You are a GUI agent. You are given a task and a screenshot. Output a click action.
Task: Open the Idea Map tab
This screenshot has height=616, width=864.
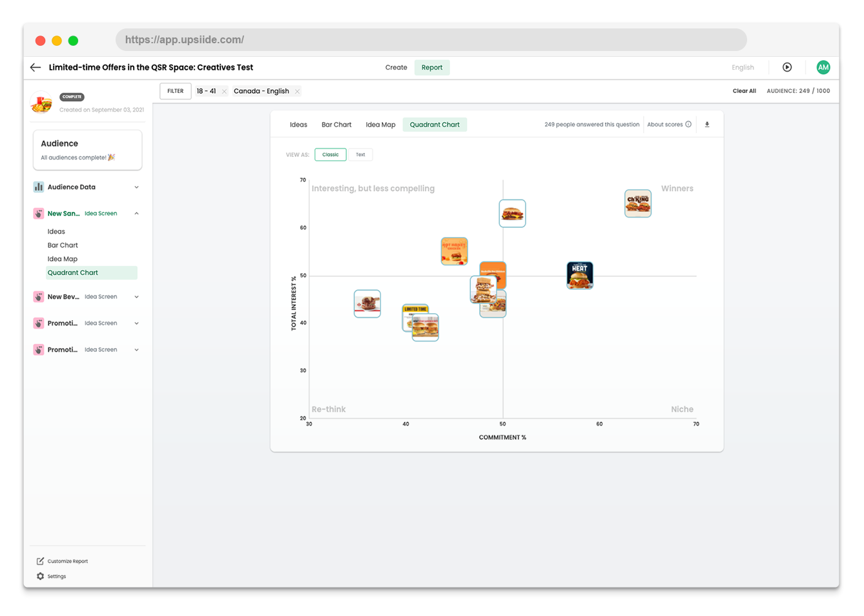click(380, 124)
